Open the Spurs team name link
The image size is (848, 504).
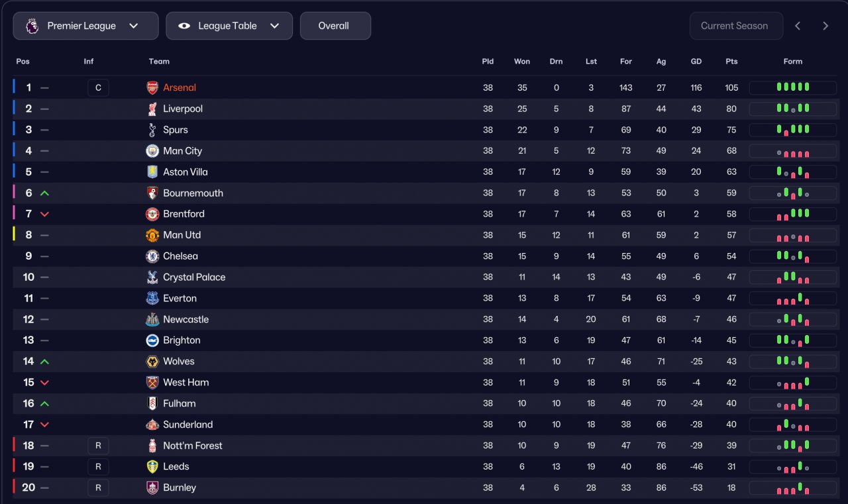click(x=176, y=130)
